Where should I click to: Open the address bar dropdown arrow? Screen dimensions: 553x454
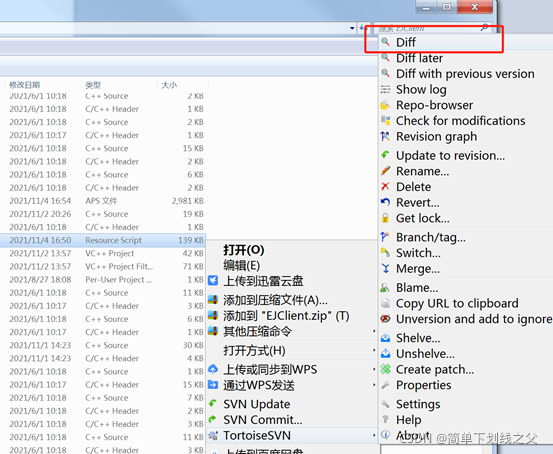click(x=352, y=28)
